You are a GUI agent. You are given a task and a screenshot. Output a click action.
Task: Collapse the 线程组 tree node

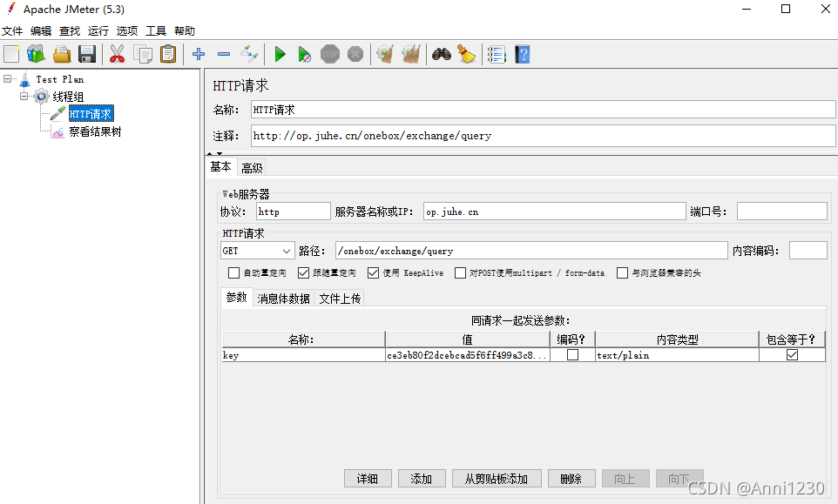point(24,96)
